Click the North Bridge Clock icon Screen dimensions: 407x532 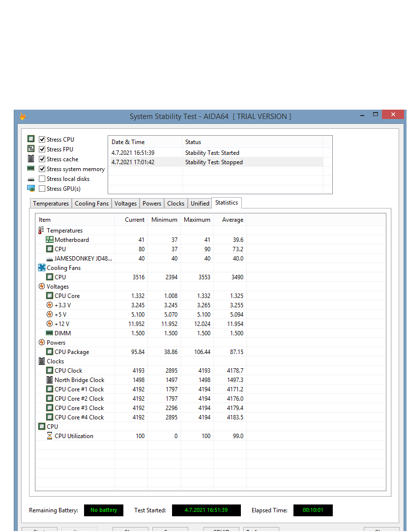click(x=50, y=380)
